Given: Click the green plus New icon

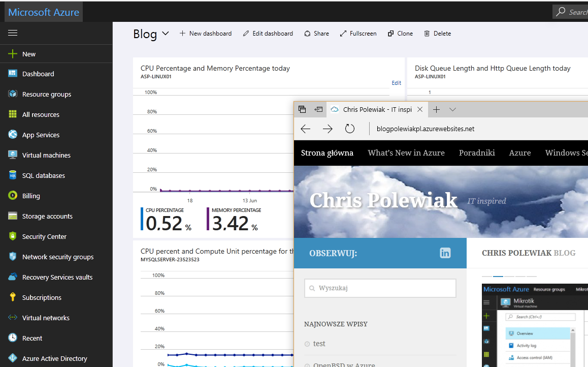Looking at the screenshot, I should click(13, 54).
